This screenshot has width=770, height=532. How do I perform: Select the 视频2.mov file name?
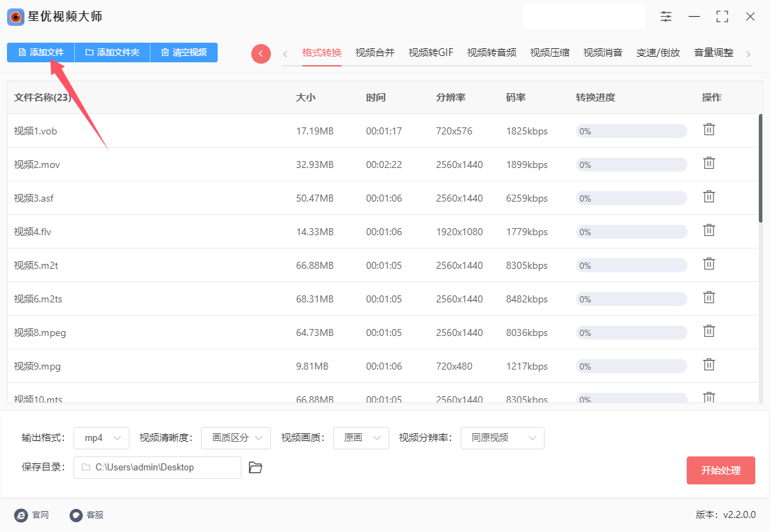pos(37,164)
